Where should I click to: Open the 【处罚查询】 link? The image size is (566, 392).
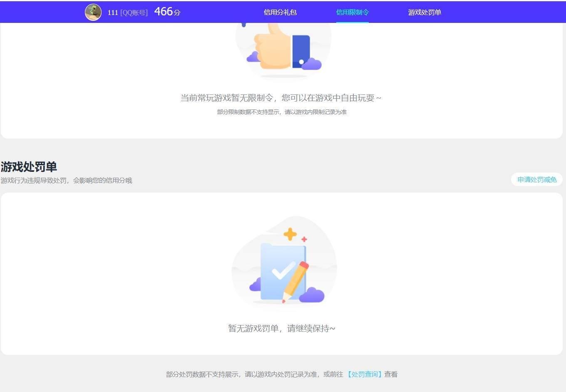[x=364, y=374]
